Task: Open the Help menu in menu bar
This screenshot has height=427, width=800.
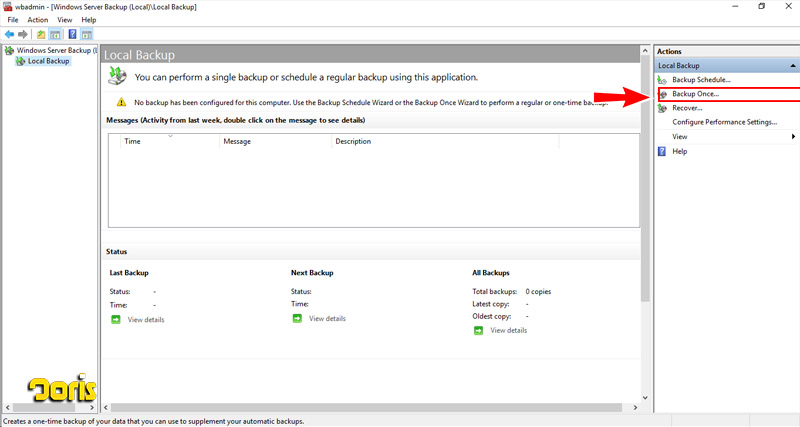Action: (89, 20)
